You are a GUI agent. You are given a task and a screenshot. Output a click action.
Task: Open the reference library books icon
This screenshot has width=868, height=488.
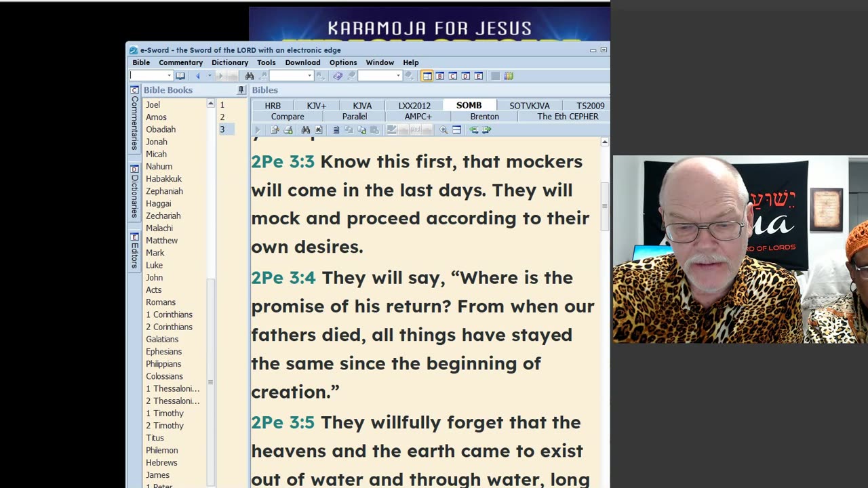[x=509, y=76]
